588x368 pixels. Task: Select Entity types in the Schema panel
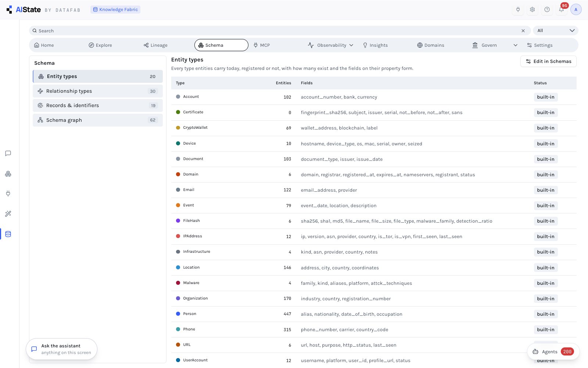(x=98, y=77)
